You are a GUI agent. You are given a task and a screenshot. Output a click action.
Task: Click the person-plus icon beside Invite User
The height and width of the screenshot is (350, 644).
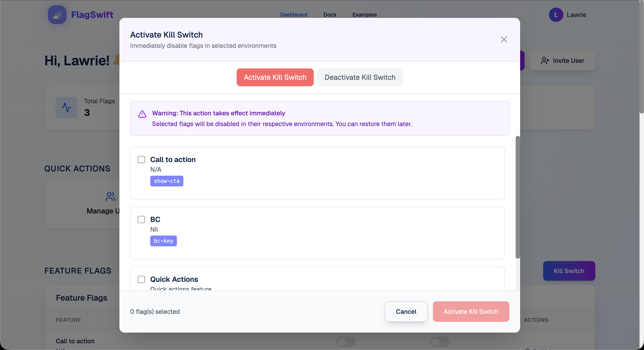pyautogui.click(x=545, y=61)
